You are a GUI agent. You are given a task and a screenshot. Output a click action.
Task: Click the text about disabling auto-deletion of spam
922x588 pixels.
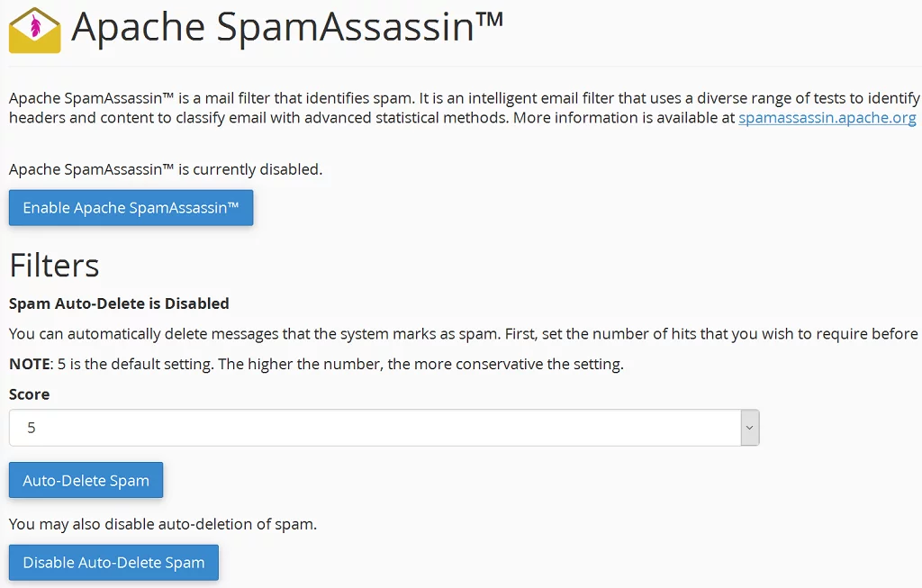(x=162, y=524)
